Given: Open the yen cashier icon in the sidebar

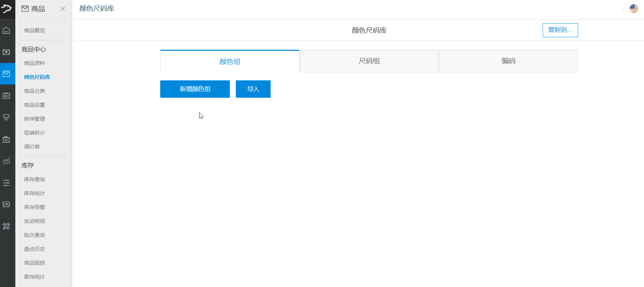Looking at the screenshot, I should pos(6,52).
